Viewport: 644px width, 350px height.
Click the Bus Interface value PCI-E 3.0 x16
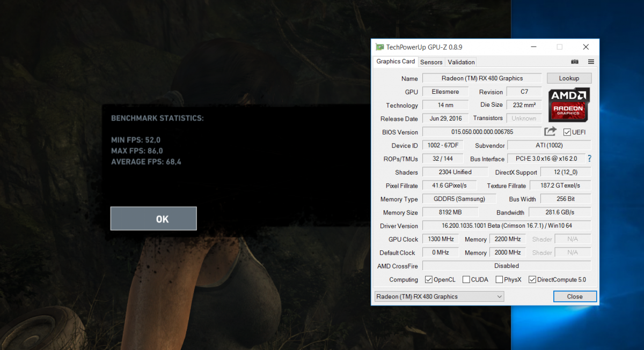tap(546, 159)
